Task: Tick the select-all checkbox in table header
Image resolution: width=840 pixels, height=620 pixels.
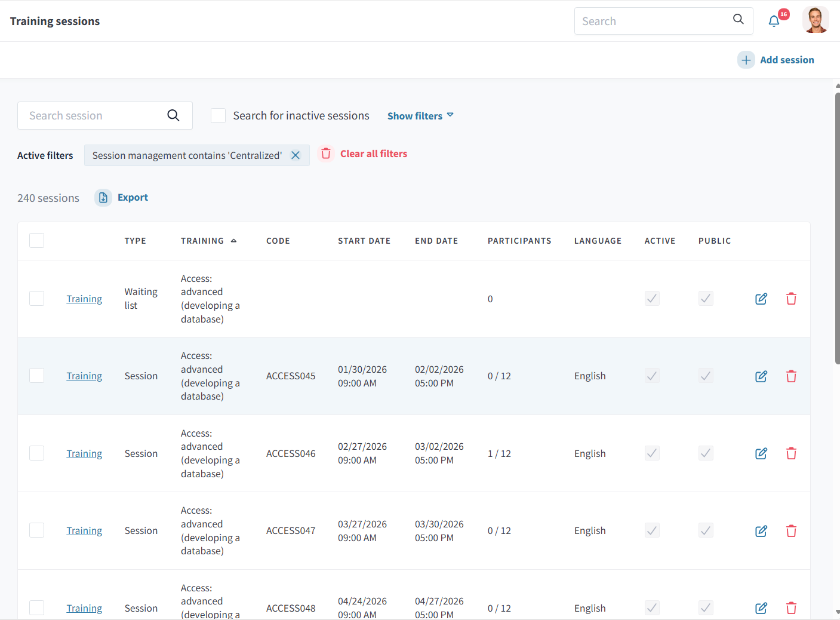Action: tap(37, 241)
